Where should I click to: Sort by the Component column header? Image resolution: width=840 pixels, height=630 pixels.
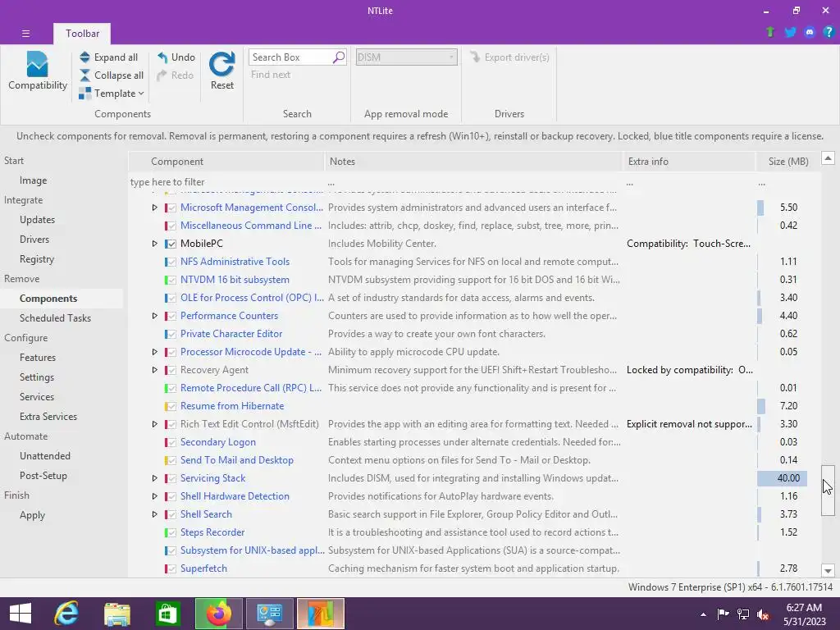click(226, 162)
